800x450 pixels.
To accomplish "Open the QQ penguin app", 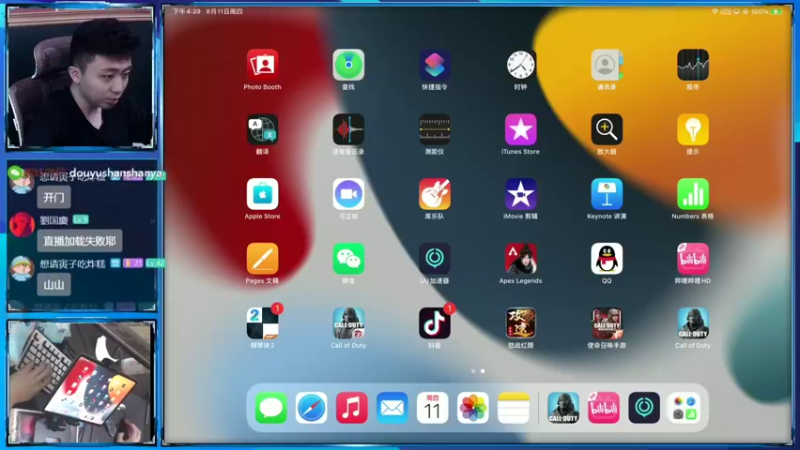I will tap(607, 259).
